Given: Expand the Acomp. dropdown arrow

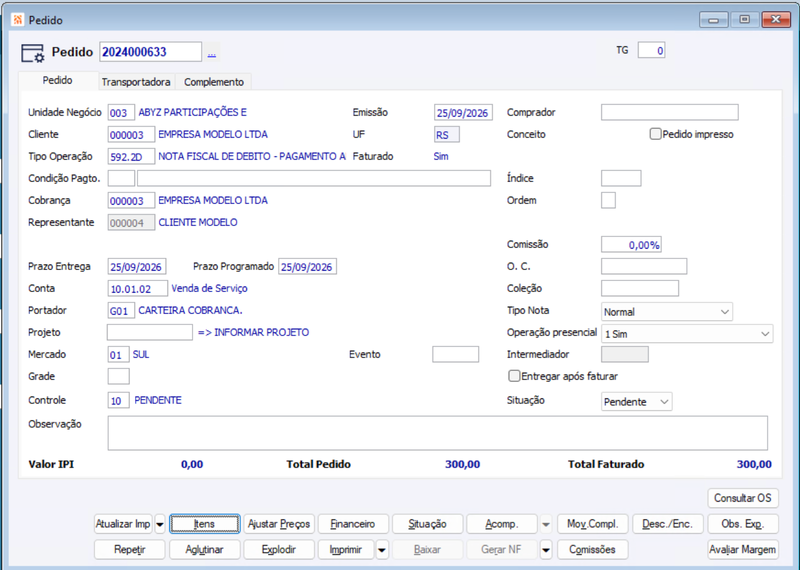Looking at the screenshot, I should (x=546, y=524).
